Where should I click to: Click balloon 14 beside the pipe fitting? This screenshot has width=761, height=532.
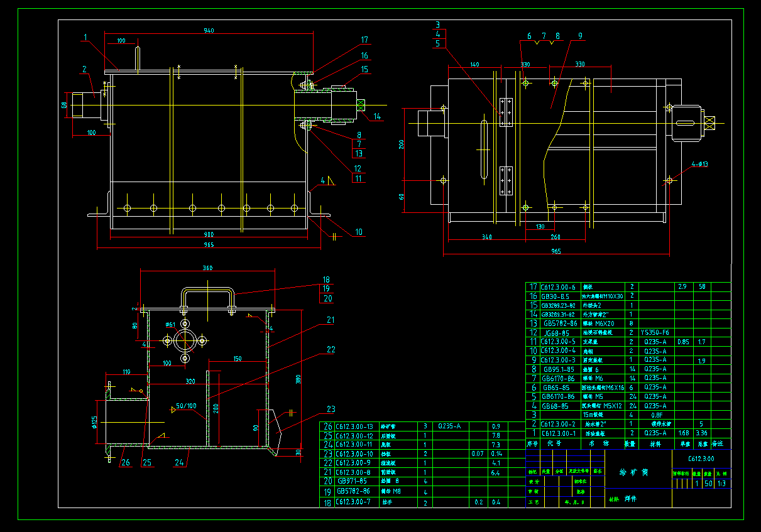(x=377, y=116)
